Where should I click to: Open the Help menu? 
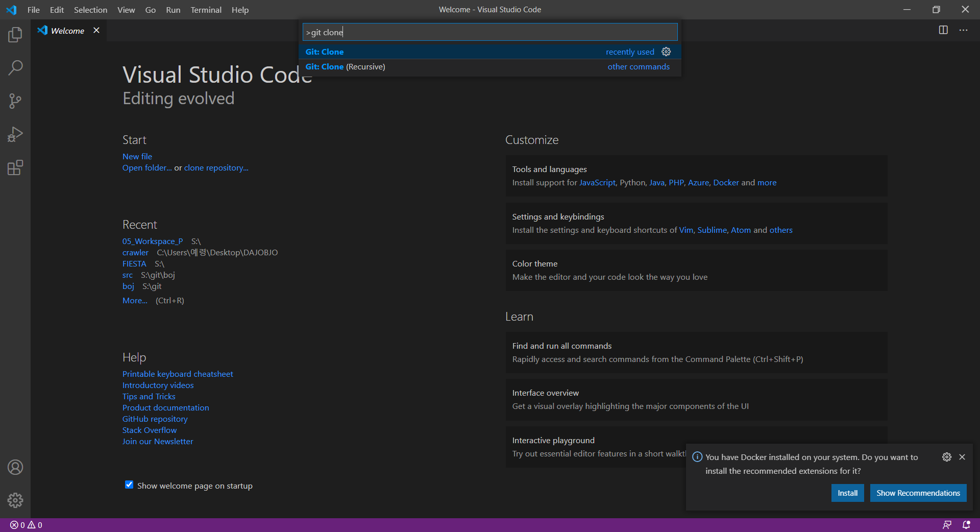pos(240,10)
